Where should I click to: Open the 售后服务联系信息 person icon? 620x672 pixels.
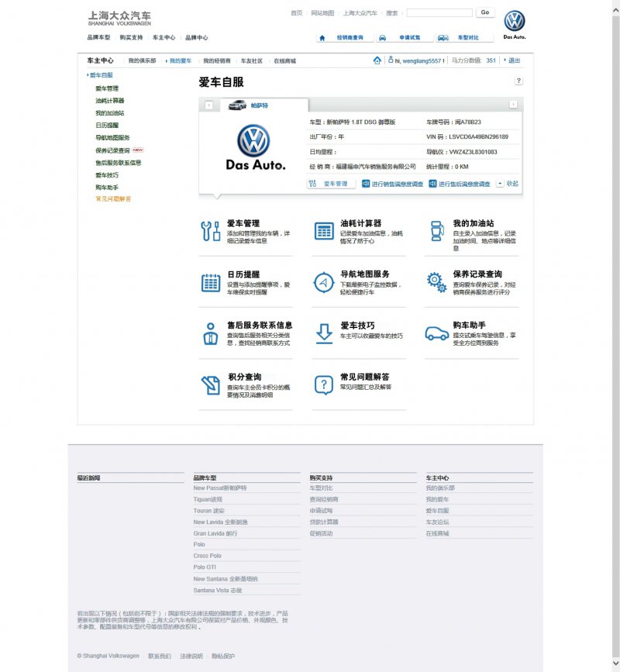(210, 334)
